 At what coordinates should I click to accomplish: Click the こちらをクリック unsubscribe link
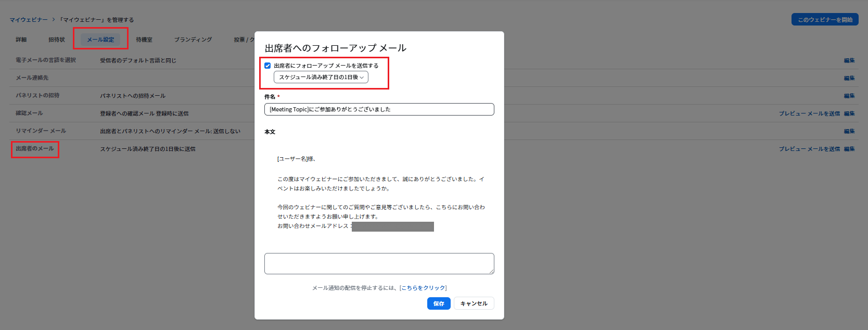point(423,288)
